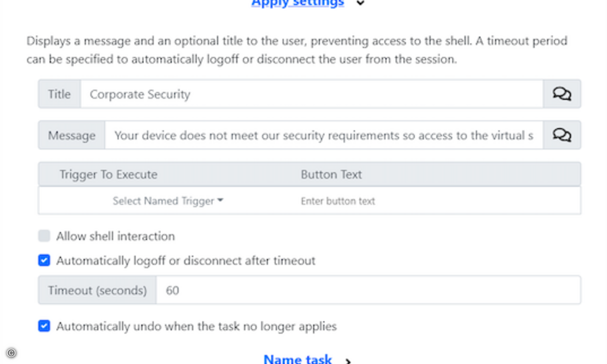The height and width of the screenshot is (364, 607).
Task: Click the Title label box
Action: coord(59,94)
